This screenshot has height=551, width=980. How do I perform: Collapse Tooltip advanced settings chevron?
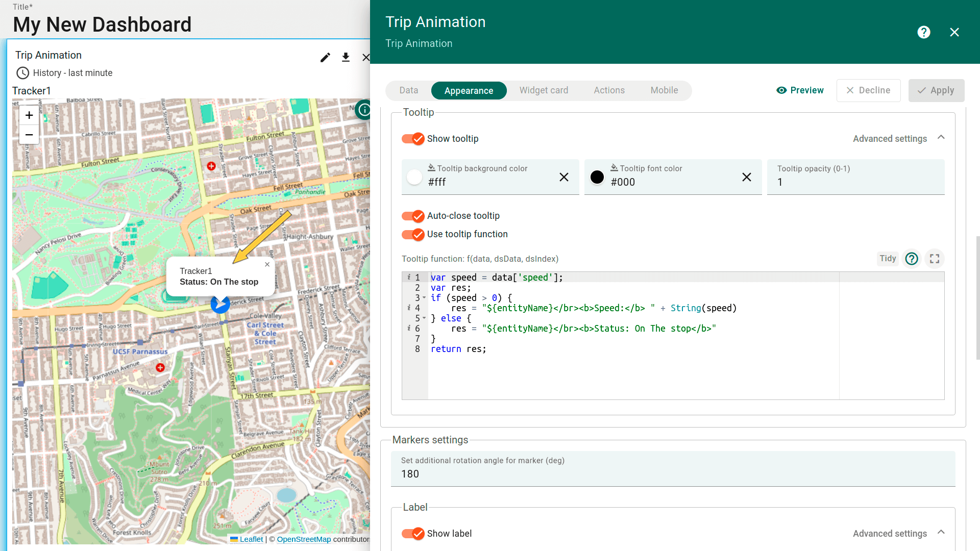click(941, 138)
